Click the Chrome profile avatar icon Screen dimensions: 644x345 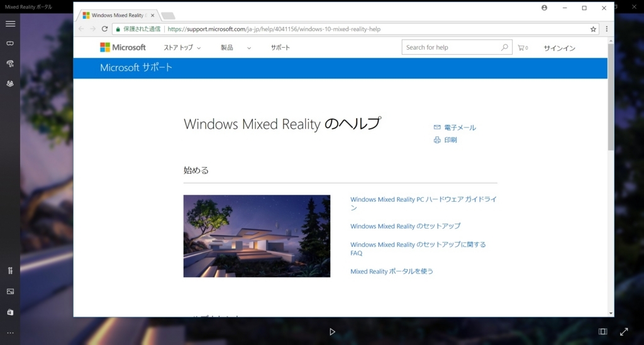(544, 8)
